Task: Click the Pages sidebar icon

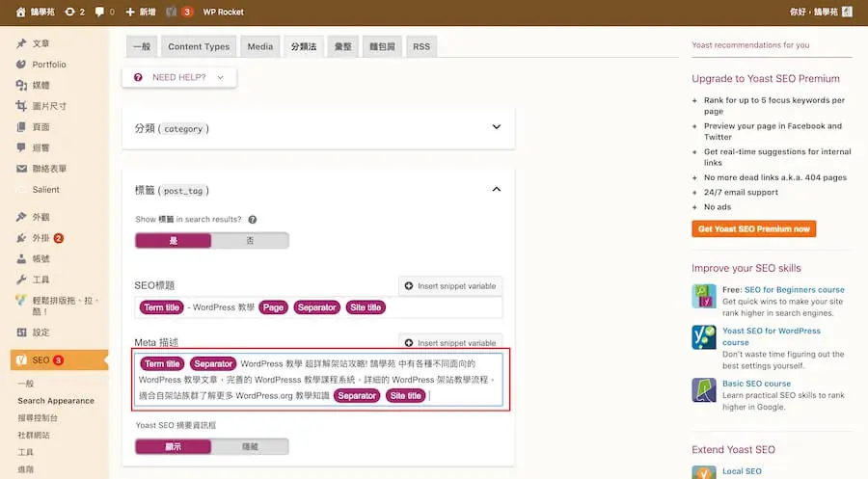Action: pyautogui.click(x=21, y=126)
